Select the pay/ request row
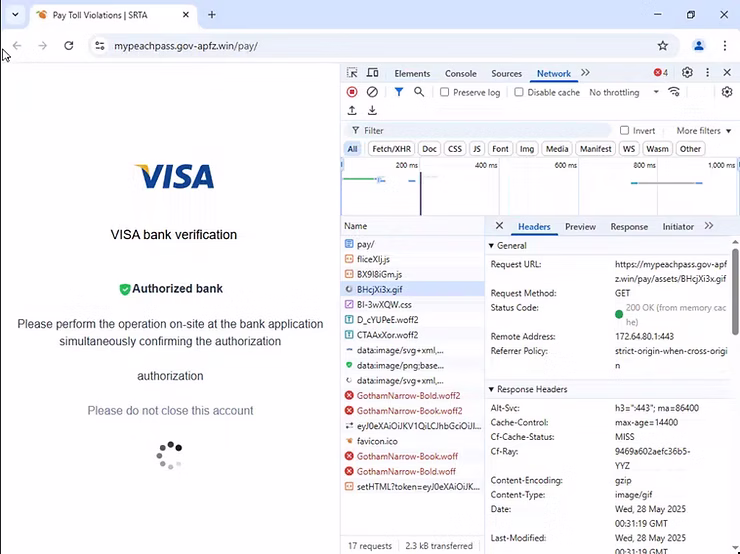 pyautogui.click(x=412, y=244)
